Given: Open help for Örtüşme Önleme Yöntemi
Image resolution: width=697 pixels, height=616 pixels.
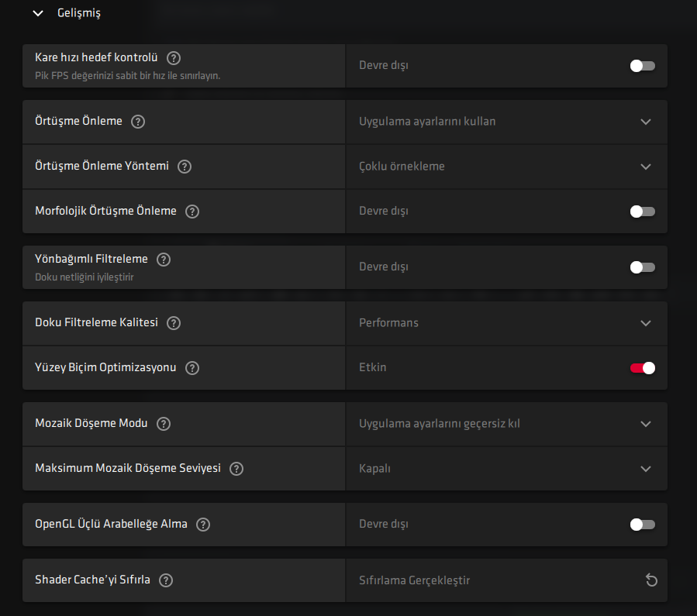Looking at the screenshot, I should 185,166.
